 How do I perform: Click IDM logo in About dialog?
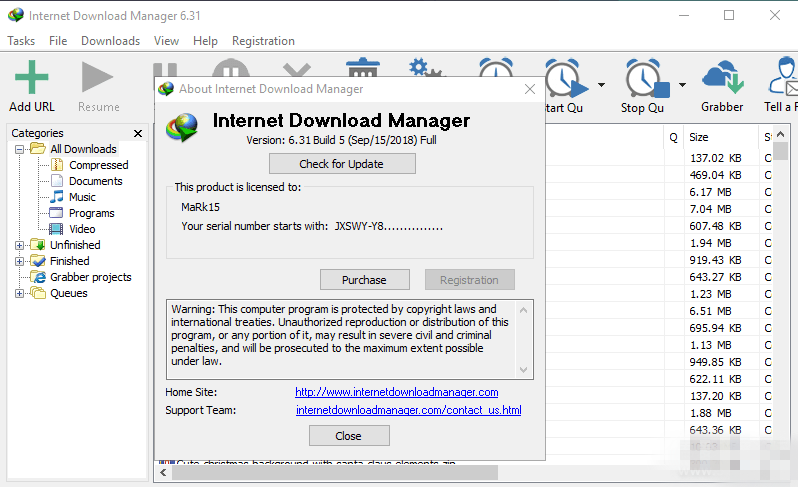pyautogui.click(x=182, y=127)
